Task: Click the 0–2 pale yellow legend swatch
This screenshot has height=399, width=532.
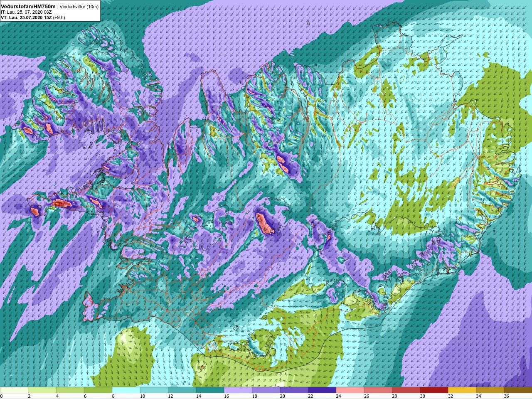Action: [x=14, y=390]
